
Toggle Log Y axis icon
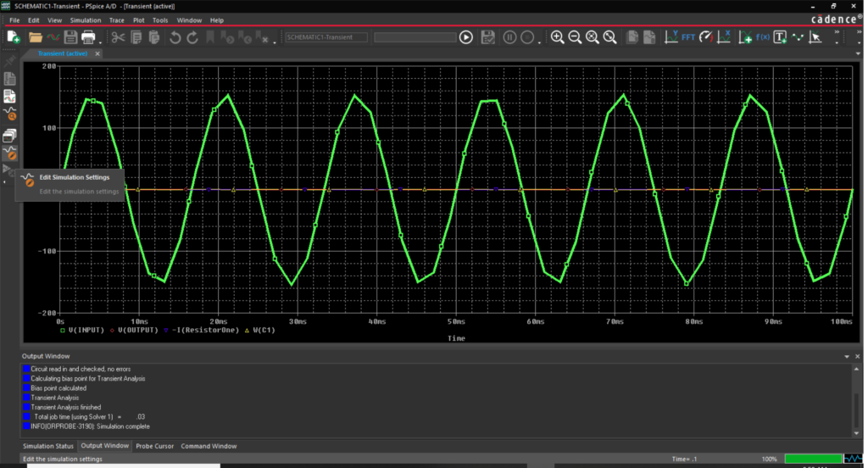(x=671, y=37)
